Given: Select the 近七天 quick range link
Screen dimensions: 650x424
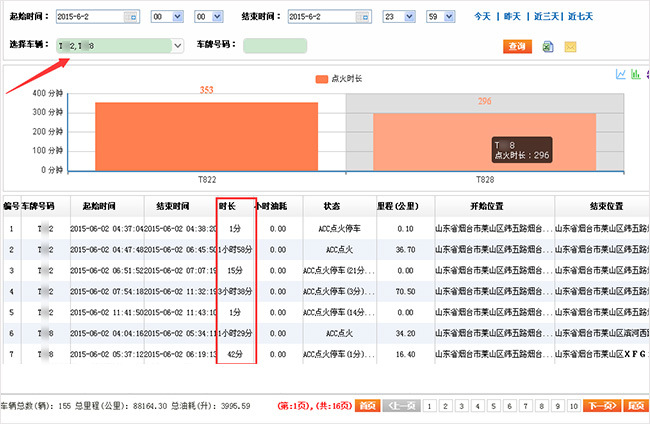Looking at the screenshot, I should pyautogui.click(x=580, y=17).
